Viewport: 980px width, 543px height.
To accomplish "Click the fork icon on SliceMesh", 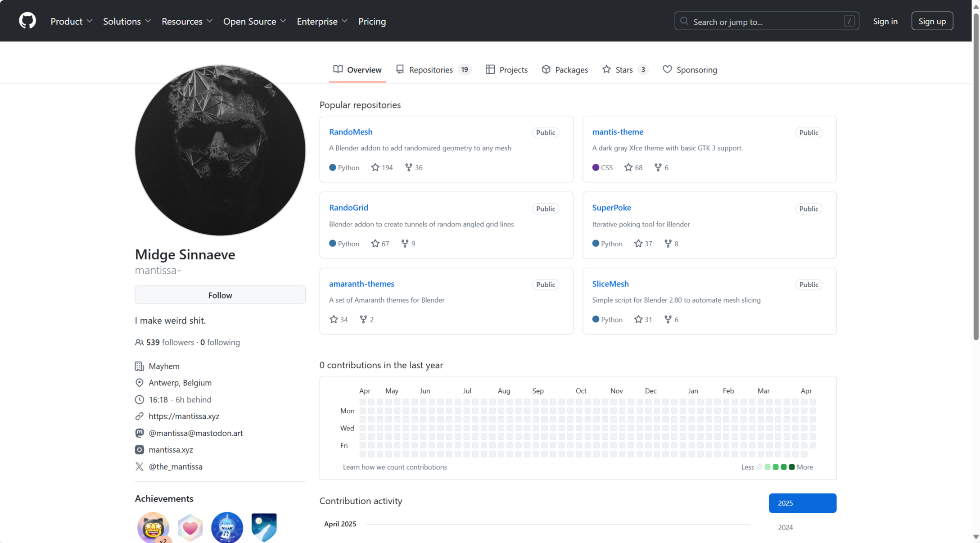I will coord(668,319).
